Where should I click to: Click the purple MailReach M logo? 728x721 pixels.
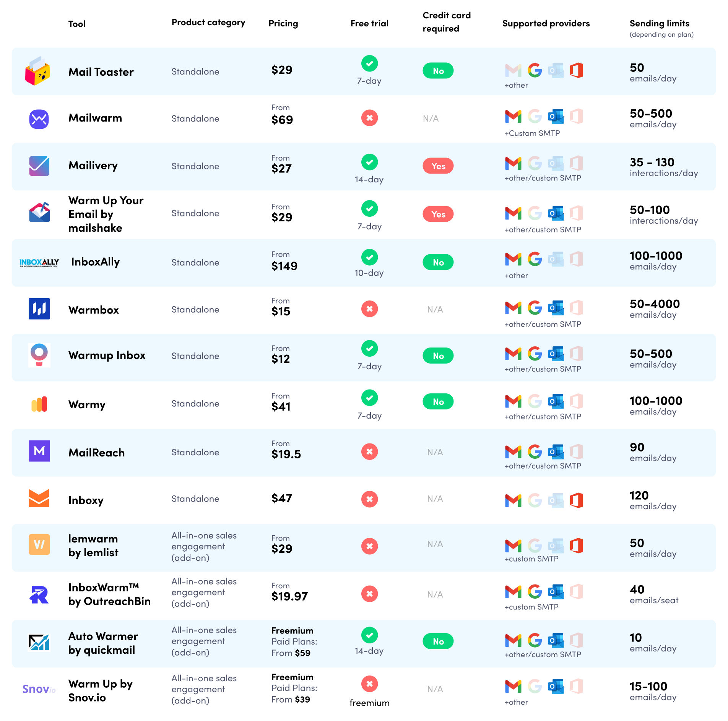click(x=39, y=451)
